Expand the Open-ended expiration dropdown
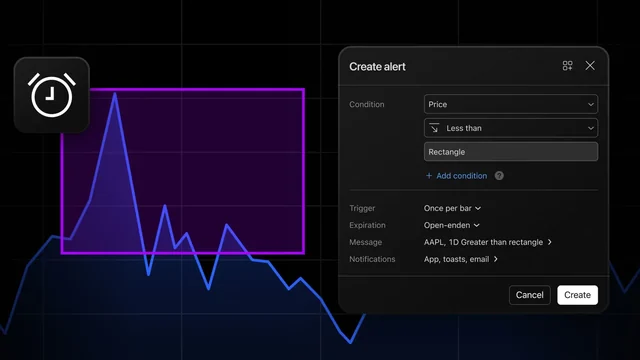The width and height of the screenshot is (640, 360). click(451, 225)
